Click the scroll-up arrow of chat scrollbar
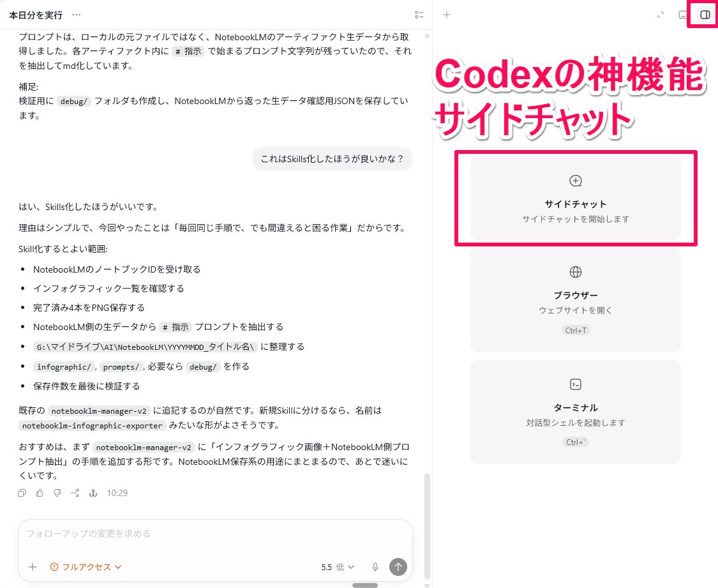This screenshot has width=718, height=588. pyautogui.click(x=427, y=35)
